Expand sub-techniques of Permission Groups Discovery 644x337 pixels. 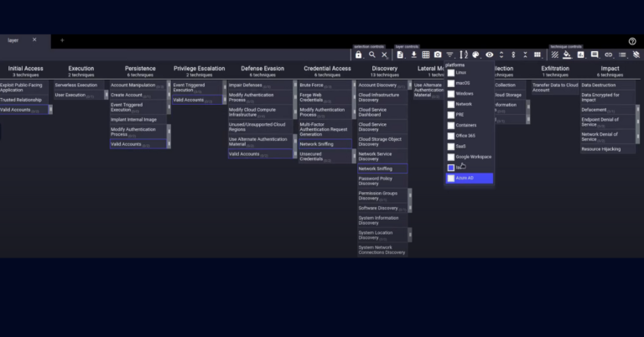(410, 196)
